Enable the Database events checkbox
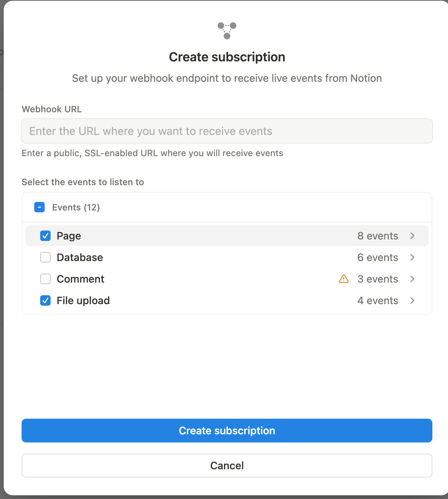The height and width of the screenshot is (499, 448). click(45, 257)
